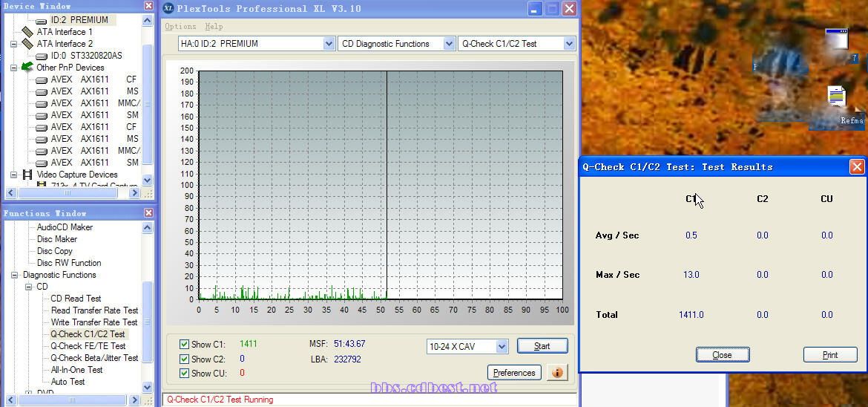The height and width of the screenshot is (407, 868).
Task: Select Read Transfer Rate Test
Action: [95, 310]
